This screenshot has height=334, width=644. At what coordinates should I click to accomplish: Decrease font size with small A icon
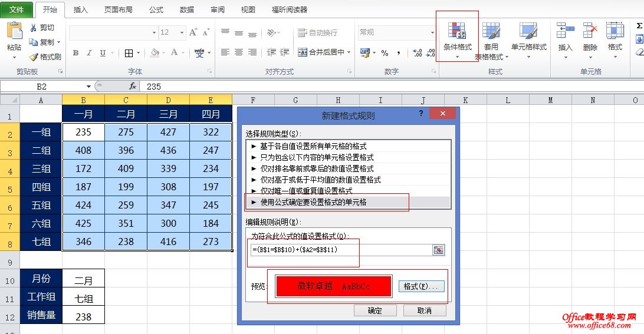pos(206,32)
